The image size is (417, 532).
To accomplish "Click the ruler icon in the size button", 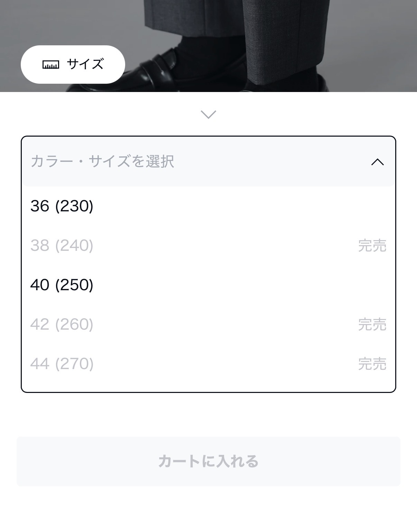I will [50, 65].
